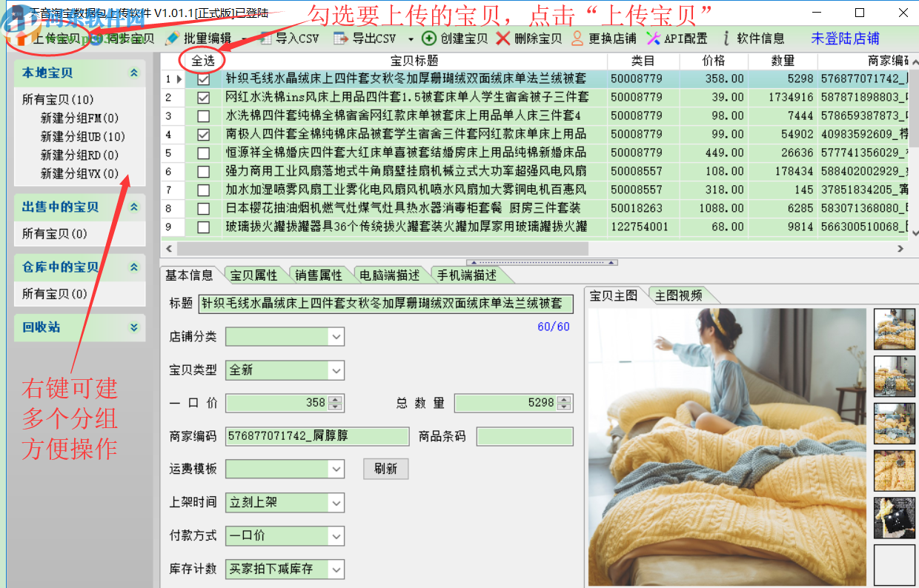919x588 pixels.
Task: Switch to the 宝贝属性 tab
Action: tap(253, 275)
